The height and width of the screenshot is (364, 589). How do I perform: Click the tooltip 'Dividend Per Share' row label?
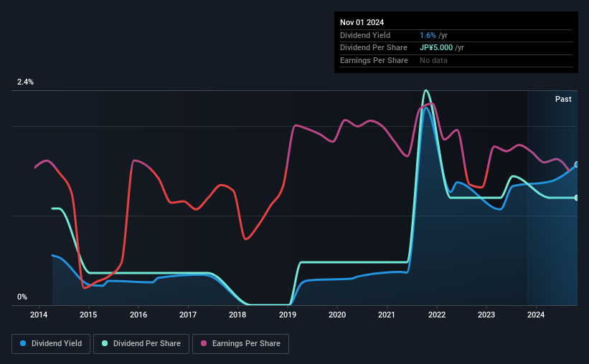[373, 48]
